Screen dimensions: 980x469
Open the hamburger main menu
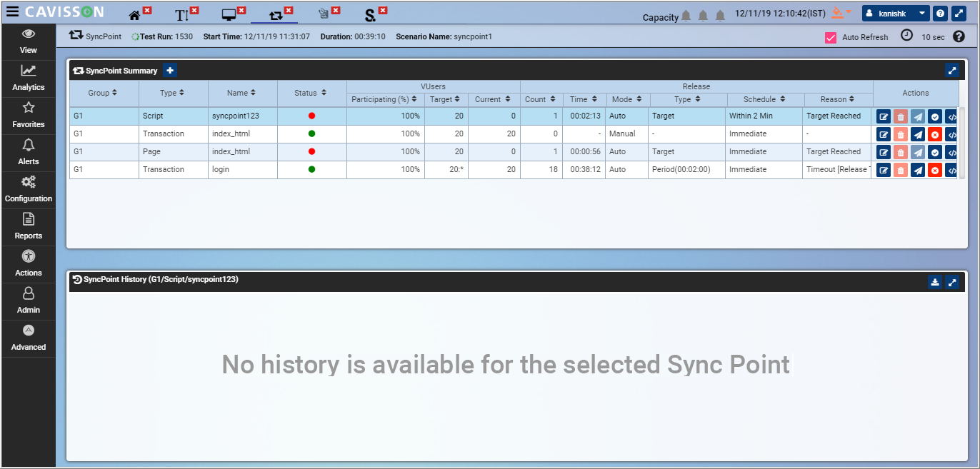(13, 11)
